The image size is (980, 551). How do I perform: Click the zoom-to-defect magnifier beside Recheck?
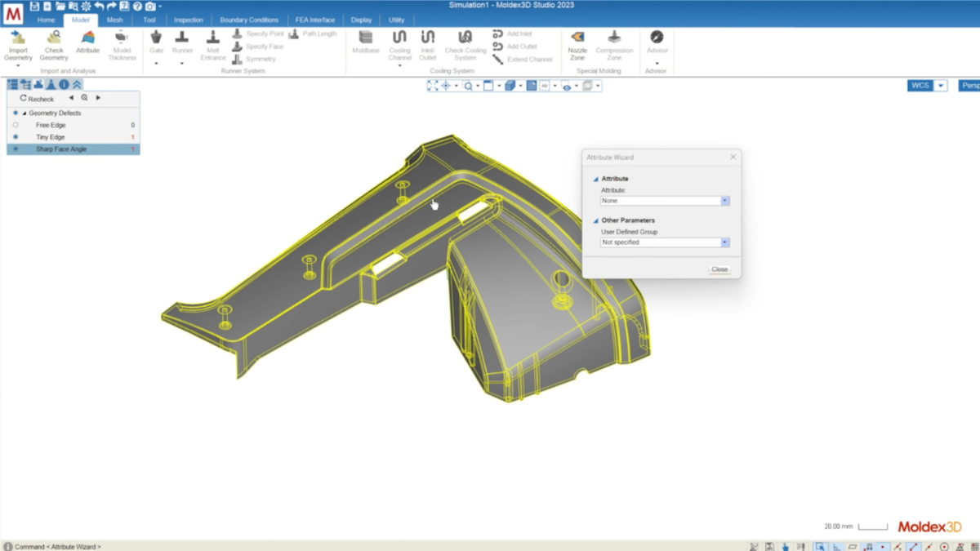click(84, 98)
